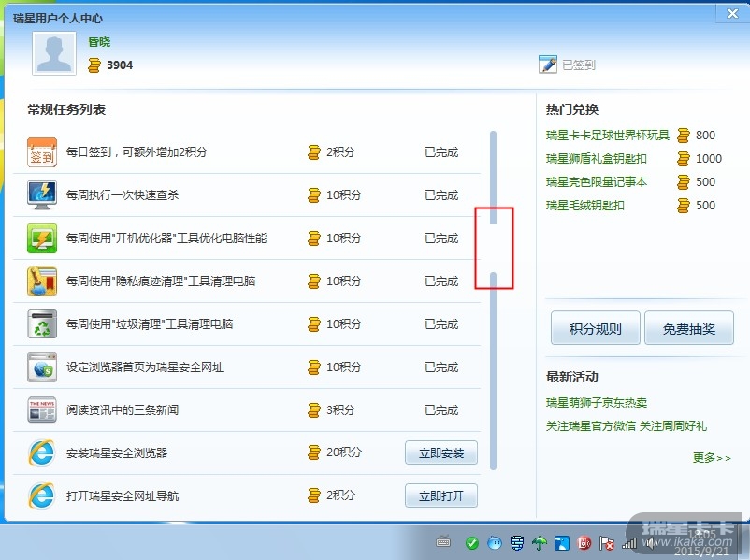The image size is (750, 560).
Task: Click the 每周使用"开机优化器"工具优化电脑性能 task text
Action: tap(166, 238)
